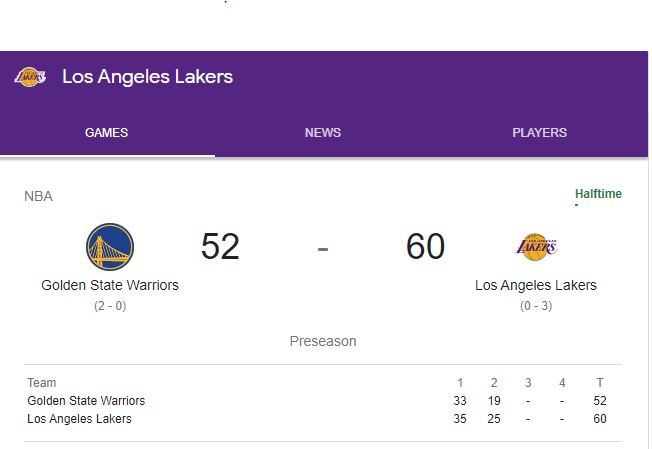Viewport: 652px width, 449px height.
Task: Click the Warriors score of 52
Action: [220, 246]
